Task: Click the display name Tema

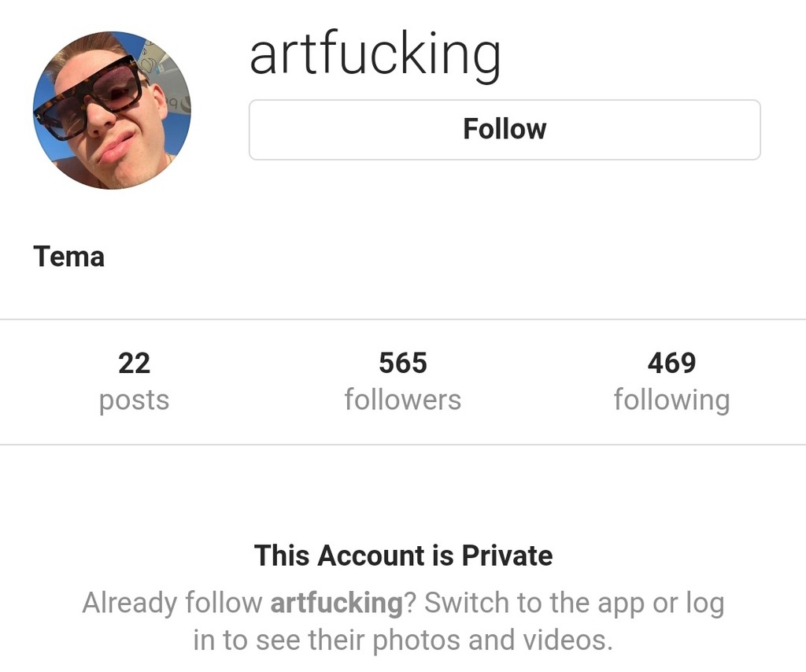Action: tap(69, 257)
